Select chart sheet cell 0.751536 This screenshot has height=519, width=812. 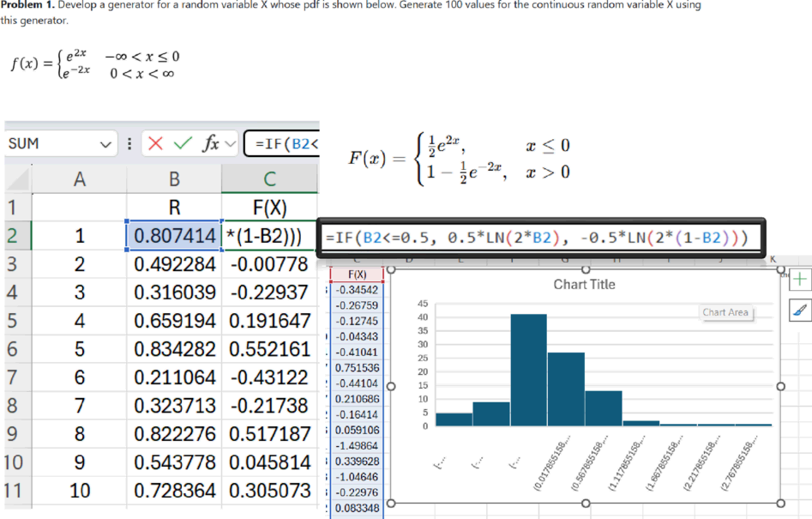click(358, 368)
